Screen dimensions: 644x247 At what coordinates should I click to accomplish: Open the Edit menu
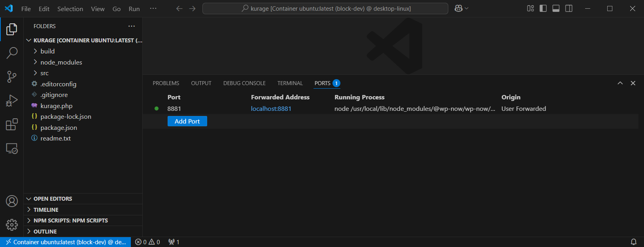point(44,9)
